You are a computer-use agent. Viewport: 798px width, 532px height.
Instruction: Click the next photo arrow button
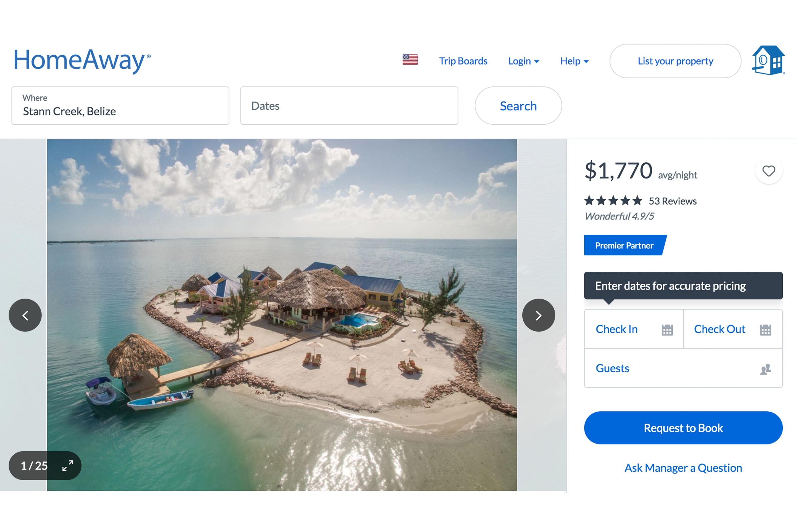[x=538, y=315]
